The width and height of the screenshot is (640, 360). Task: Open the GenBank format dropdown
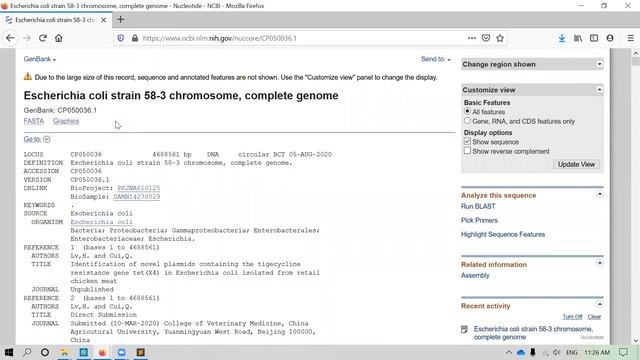[40, 59]
